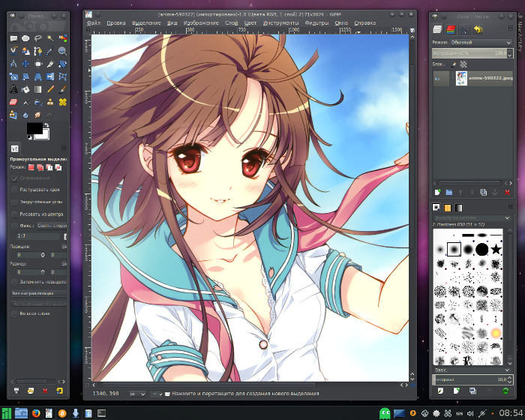
Task: Open Firefox from the taskbar
Action: pyautogui.click(x=36, y=413)
